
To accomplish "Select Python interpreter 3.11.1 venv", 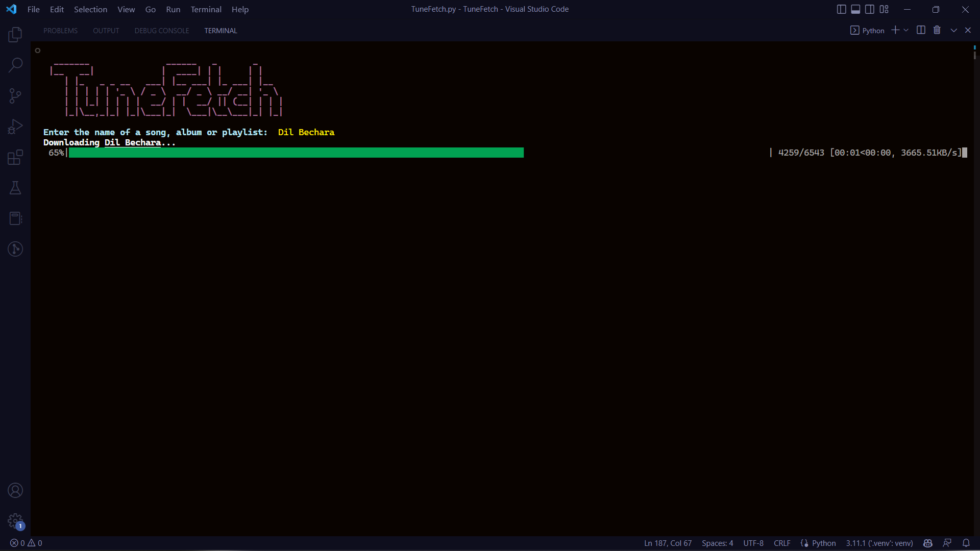I will point(879,543).
